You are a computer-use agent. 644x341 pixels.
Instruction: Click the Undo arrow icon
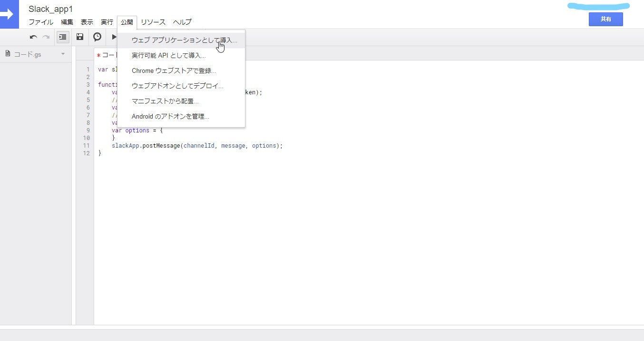click(x=33, y=37)
